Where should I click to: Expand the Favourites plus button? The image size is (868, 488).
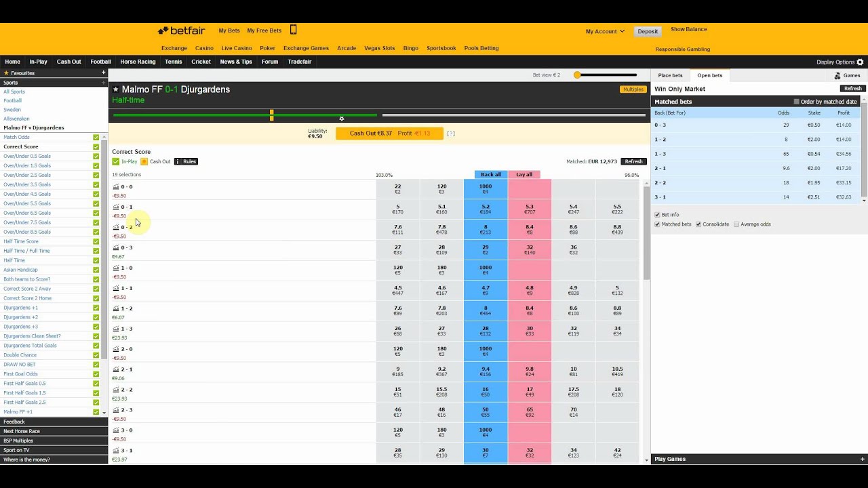click(104, 73)
